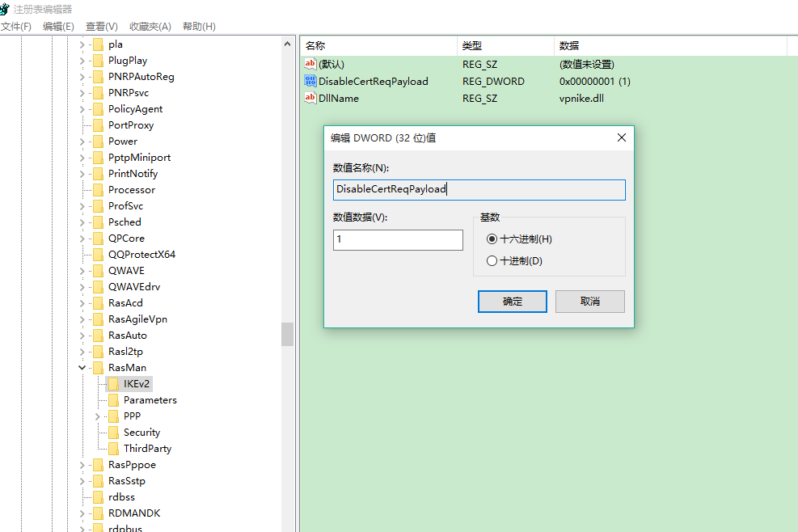The height and width of the screenshot is (532, 798).
Task: Click the DisableCertReqPayload DWORD value icon
Action: tap(310, 81)
